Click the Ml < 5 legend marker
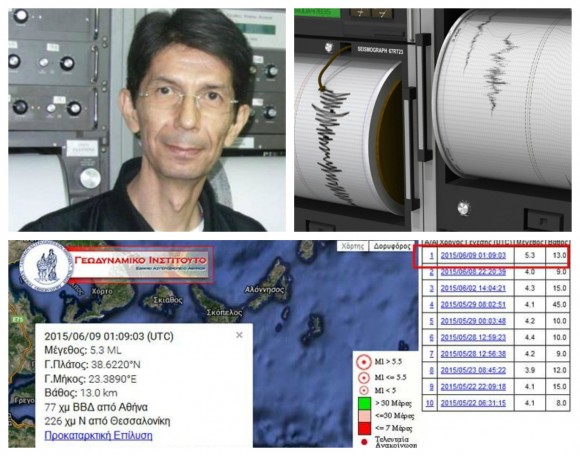The height and width of the screenshot is (456, 580). pos(364,390)
